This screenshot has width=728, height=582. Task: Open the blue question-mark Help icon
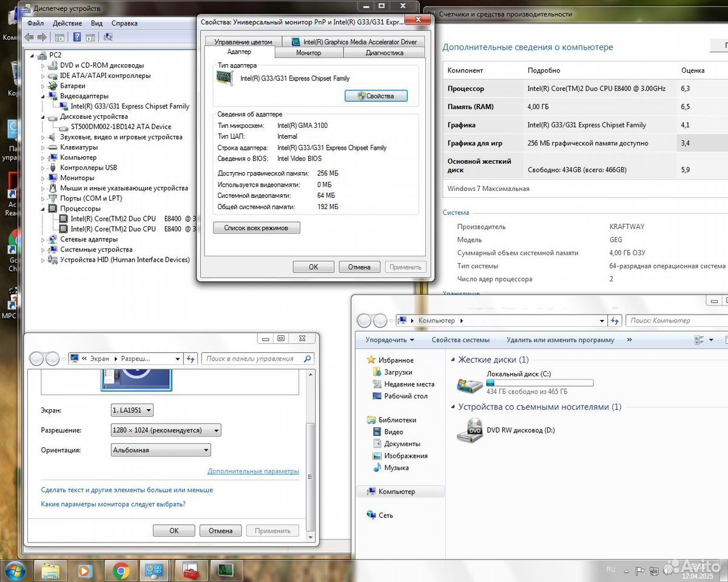(x=77, y=37)
